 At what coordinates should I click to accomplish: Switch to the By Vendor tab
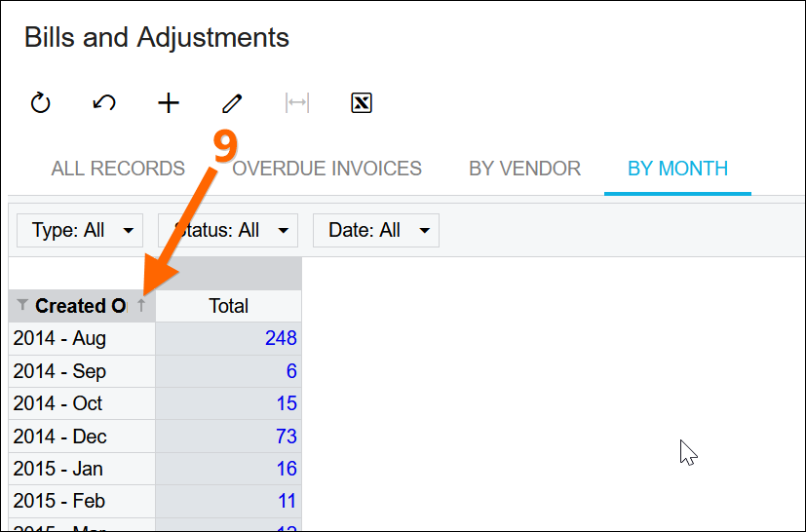tap(524, 169)
